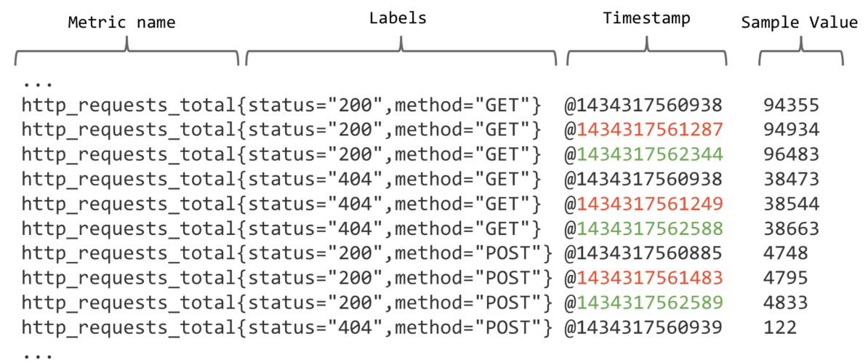
Task: Click the sample value 122
Action: coord(780,327)
